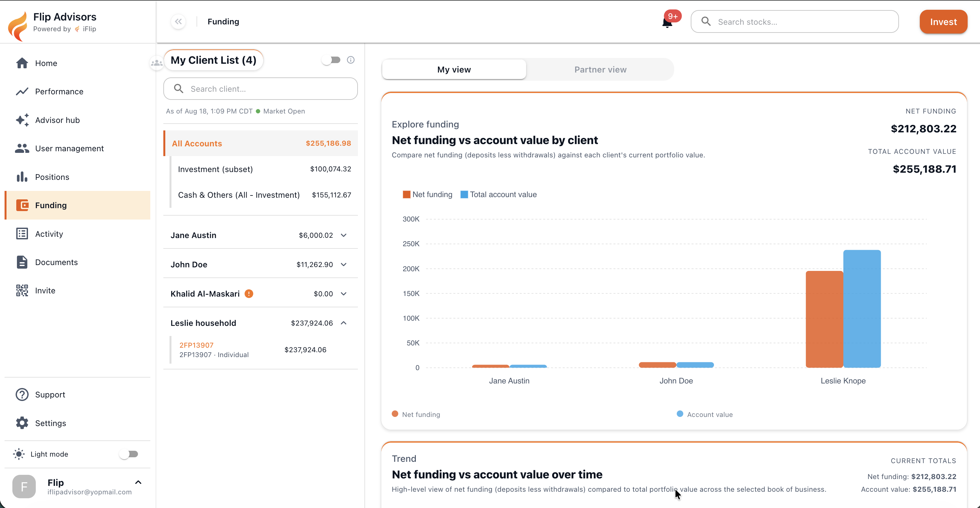Click the info icon beside client list toggle
980x508 pixels.
point(351,60)
